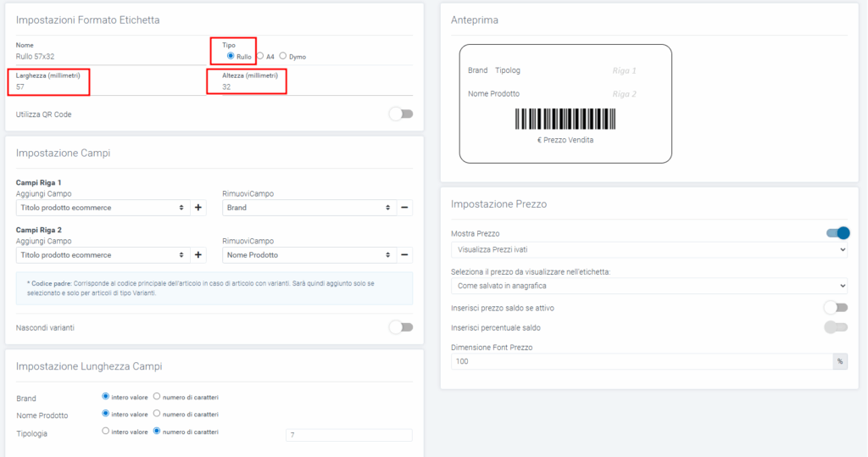This screenshot has width=868, height=457.
Task: Set Brand length to numero di caratteri
Action: [157, 396]
